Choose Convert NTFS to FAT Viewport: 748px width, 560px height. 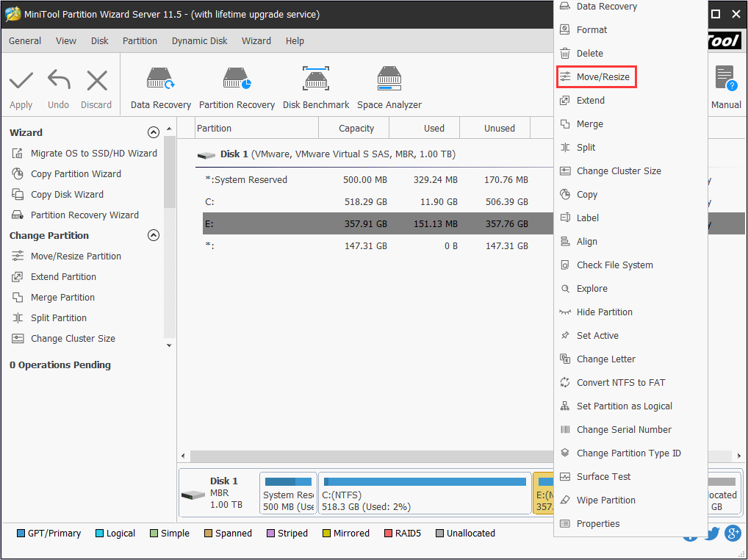630,383
